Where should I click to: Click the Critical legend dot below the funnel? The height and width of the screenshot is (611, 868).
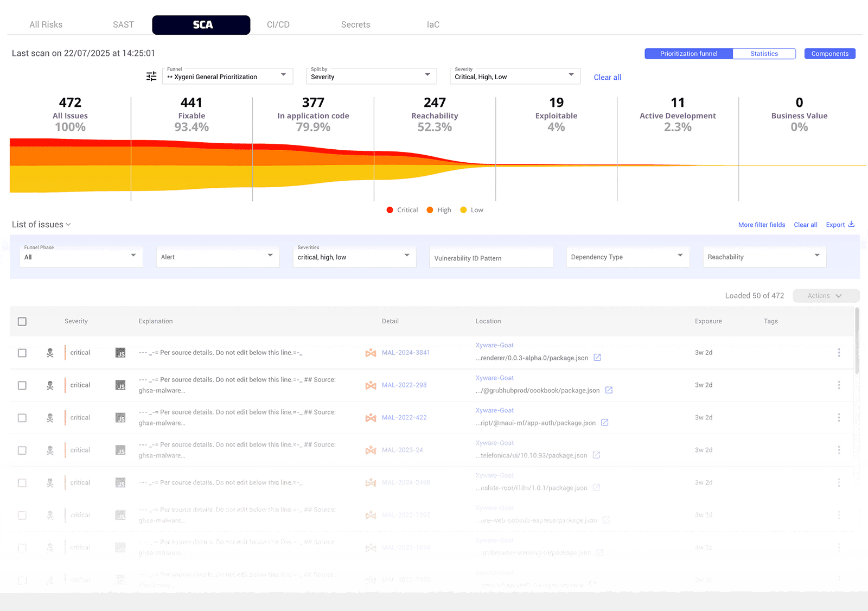click(x=390, y=209)
